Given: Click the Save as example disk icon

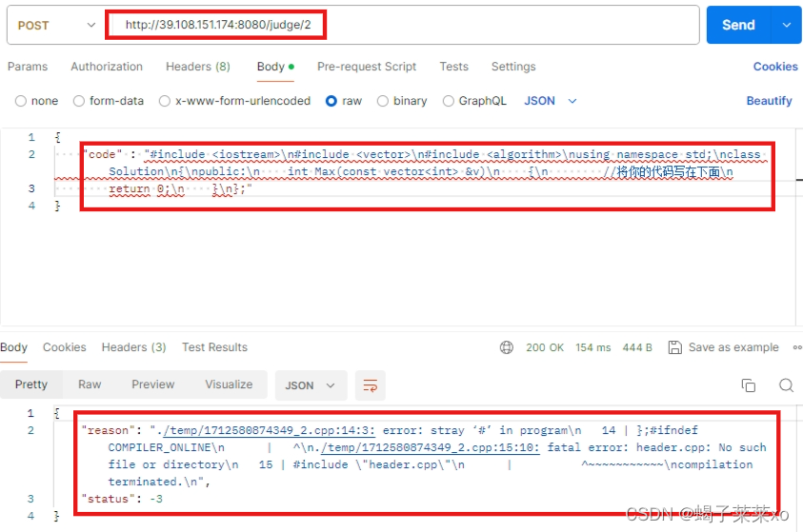Looking at the screenshot, I should click(675, 348).
